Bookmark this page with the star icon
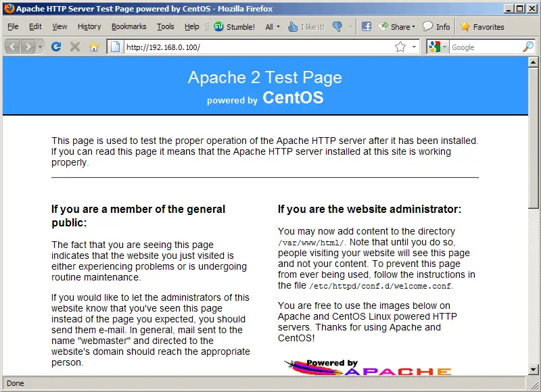 400,47
